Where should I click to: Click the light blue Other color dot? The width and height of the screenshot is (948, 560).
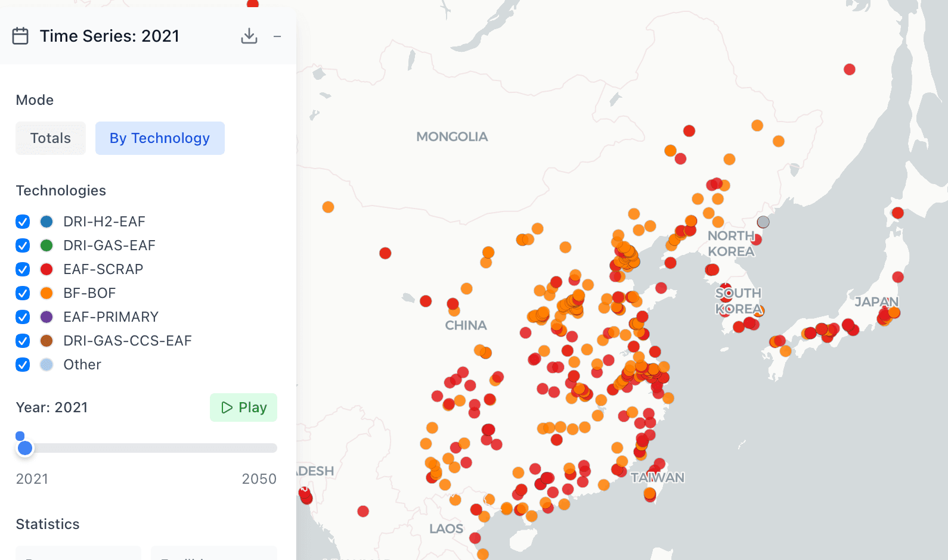click(x=47, y=365)
